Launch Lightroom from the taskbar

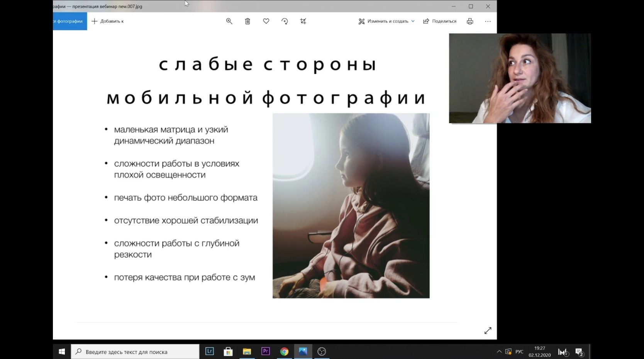pos(210,351)
